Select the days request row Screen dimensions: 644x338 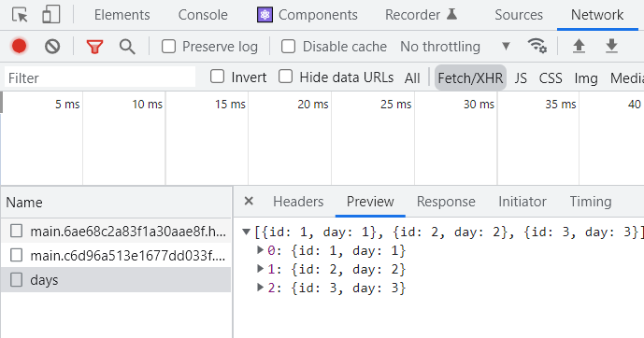click(116, 280)
